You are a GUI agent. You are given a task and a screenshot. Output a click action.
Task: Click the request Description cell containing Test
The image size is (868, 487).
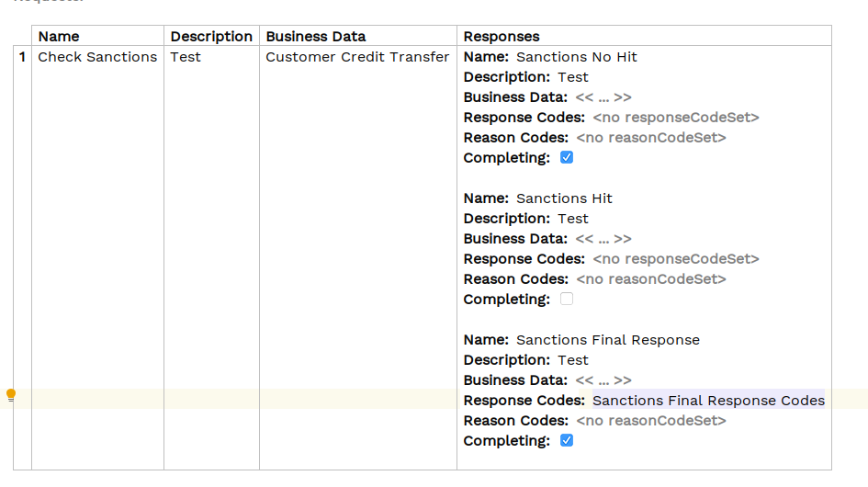click(186, 57)
